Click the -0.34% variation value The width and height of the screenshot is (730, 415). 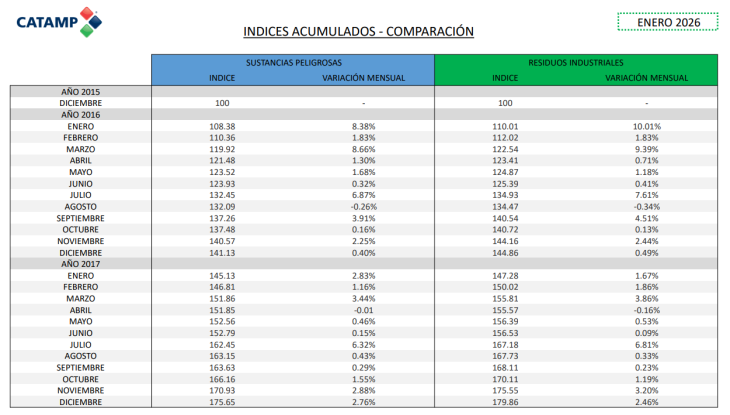point(646,206)
